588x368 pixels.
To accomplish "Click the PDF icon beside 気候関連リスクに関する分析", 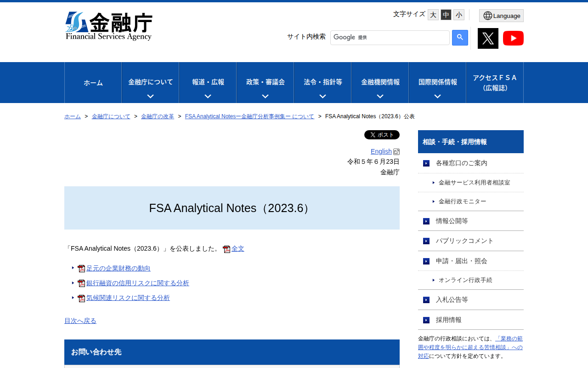I will click(x=81, y=298).
